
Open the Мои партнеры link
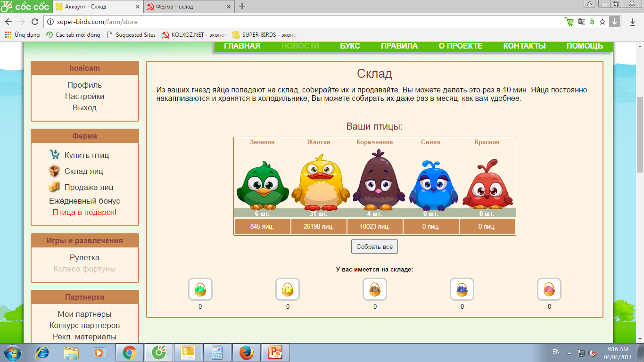[85, 314]
